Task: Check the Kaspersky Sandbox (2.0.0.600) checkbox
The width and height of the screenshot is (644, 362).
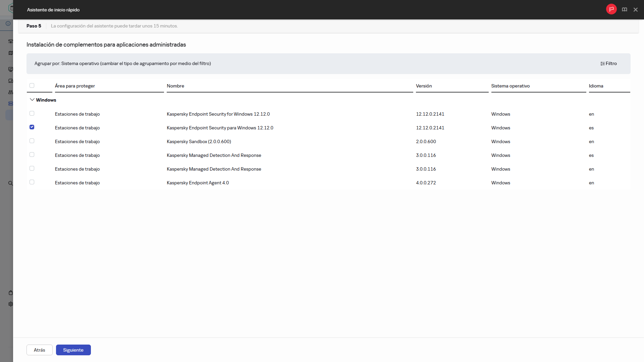Action: [x=32, y=141]
